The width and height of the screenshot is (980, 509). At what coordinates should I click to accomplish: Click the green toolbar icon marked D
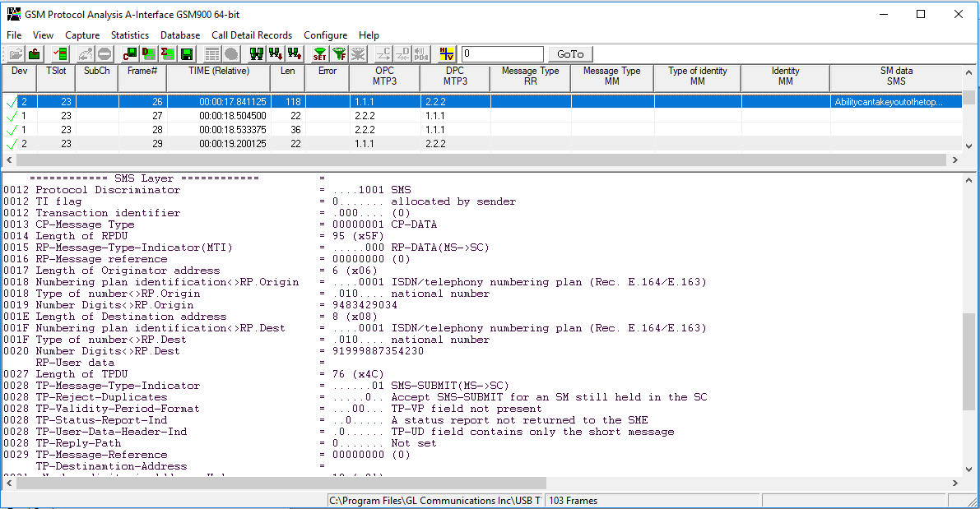(149, 54)
